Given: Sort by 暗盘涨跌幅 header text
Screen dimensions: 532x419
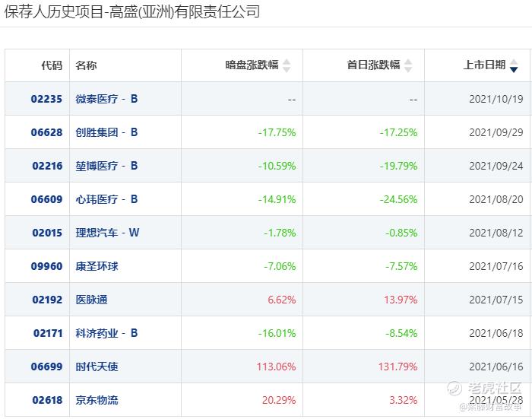Looking at the screenshot, I should pos(252,65).
